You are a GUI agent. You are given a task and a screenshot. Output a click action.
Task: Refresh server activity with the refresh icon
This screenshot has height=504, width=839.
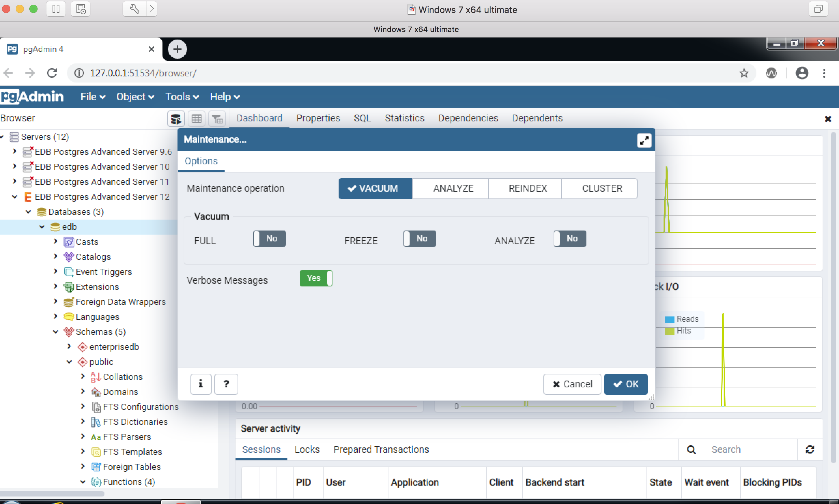coord(810,449)
